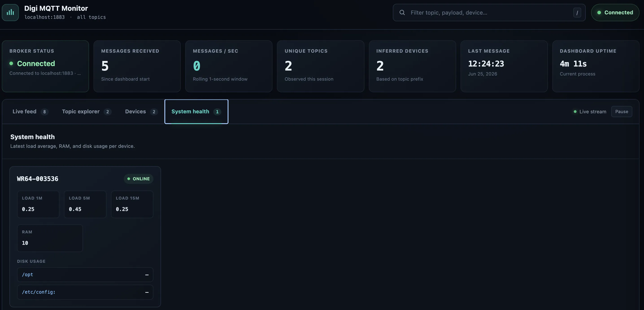Click the /opt disk usage row
This screenshot has width=644, height=310.
[x=85, y=275]
